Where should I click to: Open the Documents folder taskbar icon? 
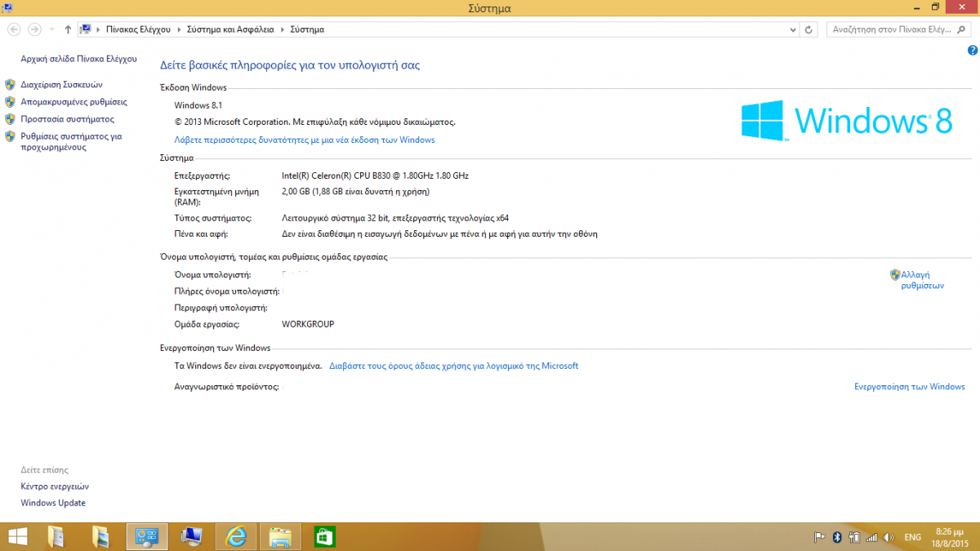[57, 536]
